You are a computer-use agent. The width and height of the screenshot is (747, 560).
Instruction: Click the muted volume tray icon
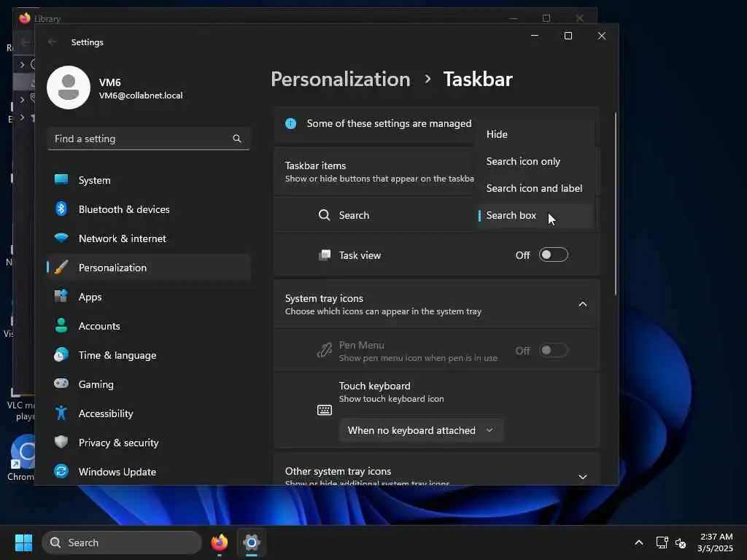[x=681, y=542]
